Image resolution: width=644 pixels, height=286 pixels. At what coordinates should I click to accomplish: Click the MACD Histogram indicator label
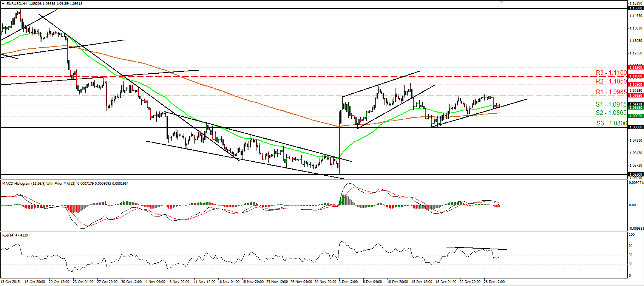click(65, 184)
